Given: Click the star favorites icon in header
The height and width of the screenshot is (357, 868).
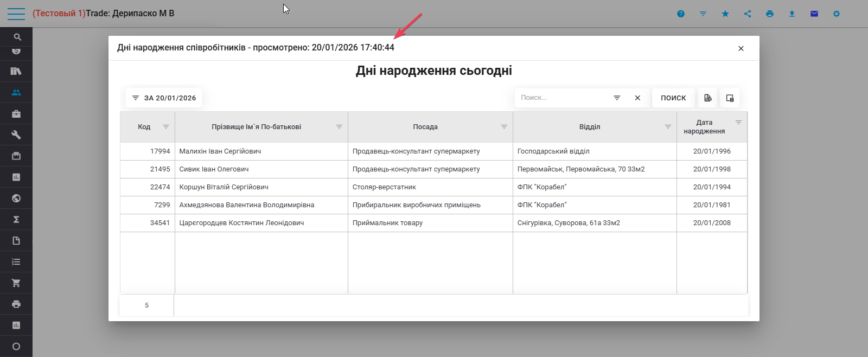Looking at the screenshot, I should point(725,14).
